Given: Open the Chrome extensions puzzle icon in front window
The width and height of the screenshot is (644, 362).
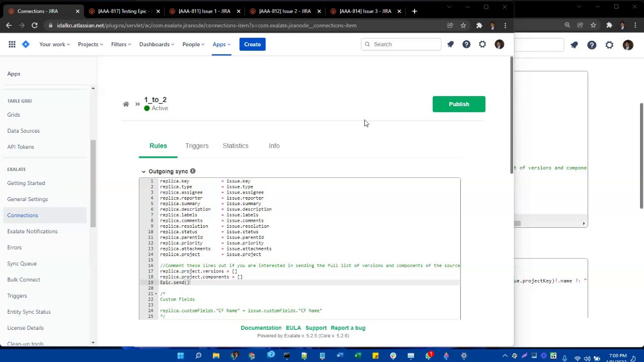Looking at the screenshot, I should pyautogui.click(x=479, y=25).
